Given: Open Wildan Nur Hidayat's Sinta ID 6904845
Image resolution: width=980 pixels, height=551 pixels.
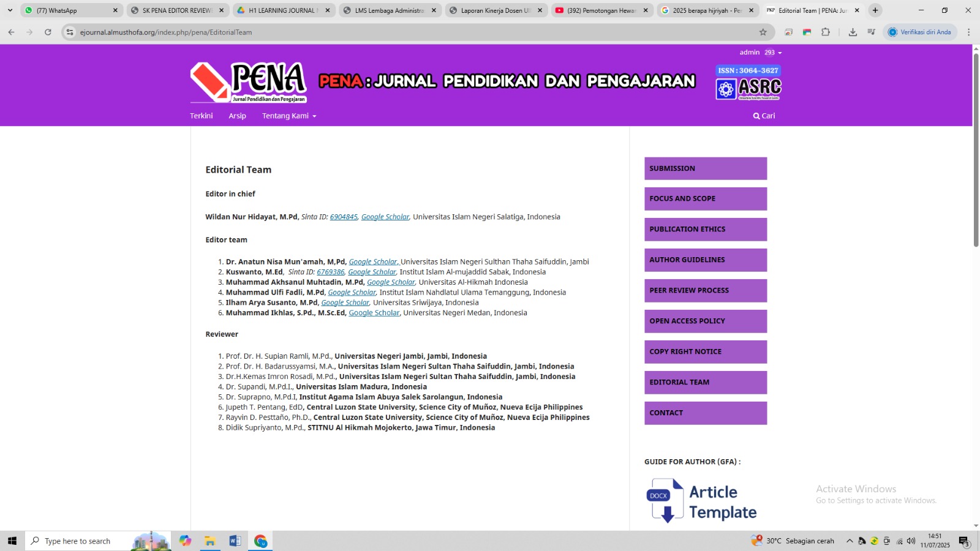Looking at the screenshot, I should point(343,217).
